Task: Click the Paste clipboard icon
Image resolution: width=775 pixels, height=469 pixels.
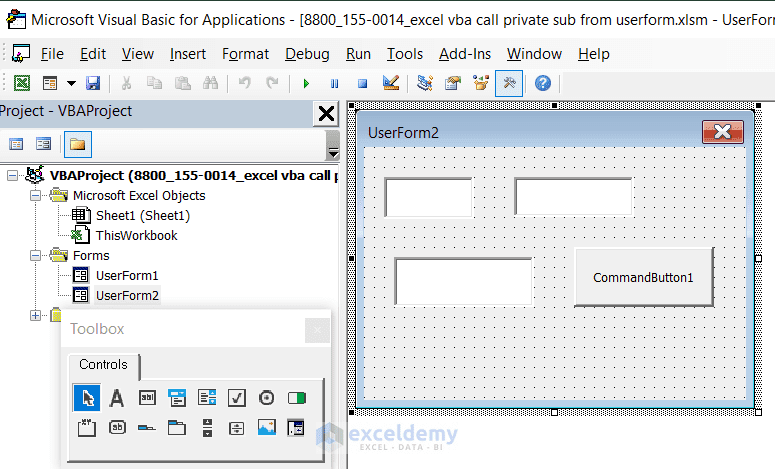Action: (182, 83)
